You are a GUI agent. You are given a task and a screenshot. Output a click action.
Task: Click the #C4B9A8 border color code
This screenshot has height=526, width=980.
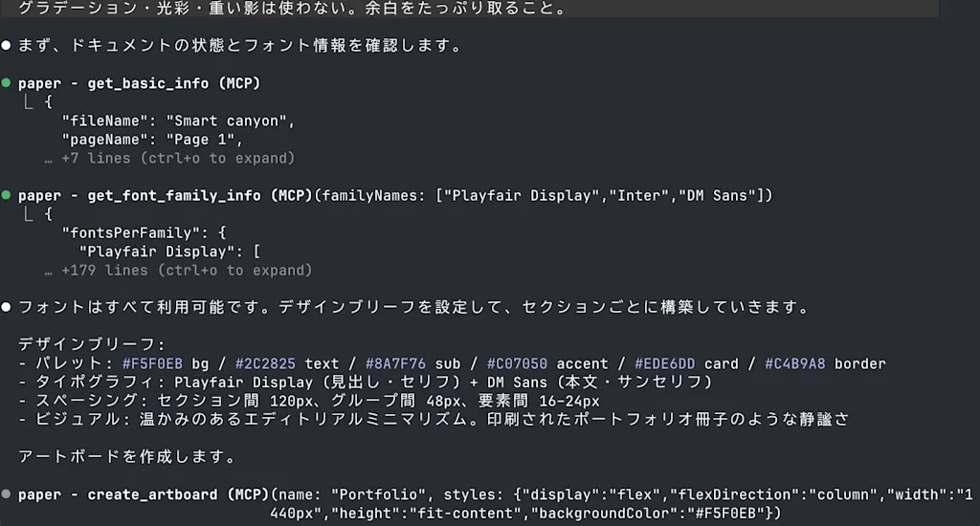click(x=795, y=363)
